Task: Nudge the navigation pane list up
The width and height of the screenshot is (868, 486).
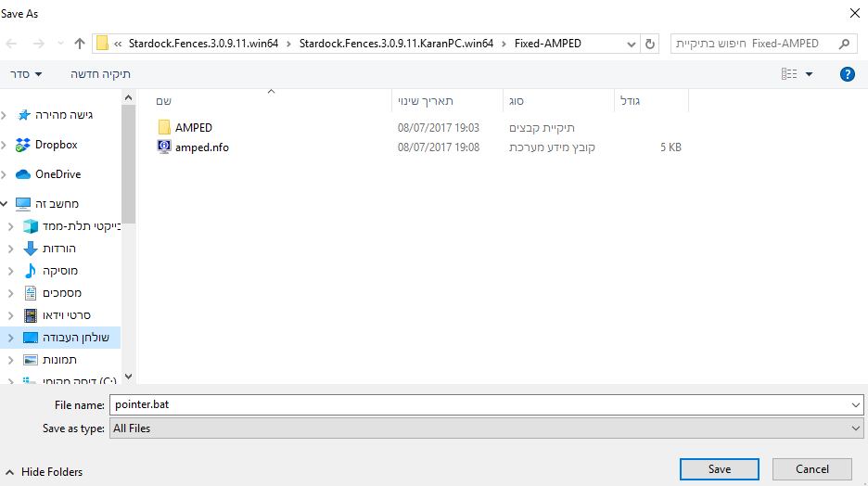Action: click(x=128, y=98)
